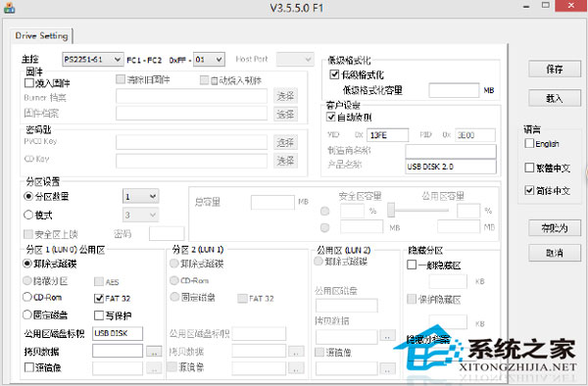Image resolution: width=588 pixels, height=386 pixels.
Task: Click the 总容量 MB field
Action: 272,203
